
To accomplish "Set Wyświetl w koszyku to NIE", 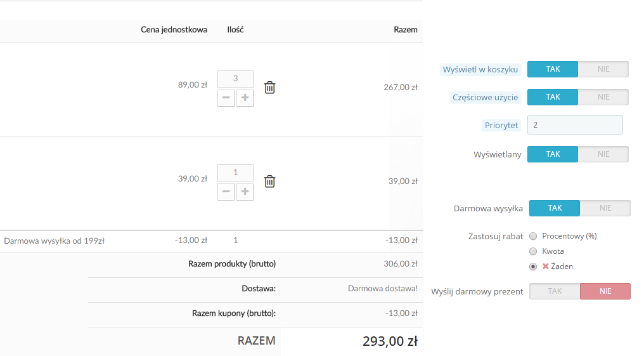I will click(603, 69).
